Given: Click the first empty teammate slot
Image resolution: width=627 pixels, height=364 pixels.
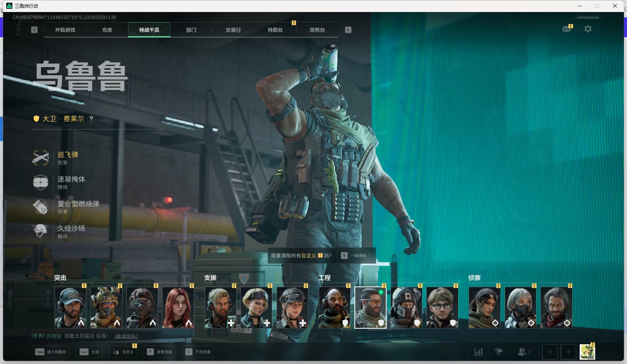Looking at the screenshot, I should point(549,352).
